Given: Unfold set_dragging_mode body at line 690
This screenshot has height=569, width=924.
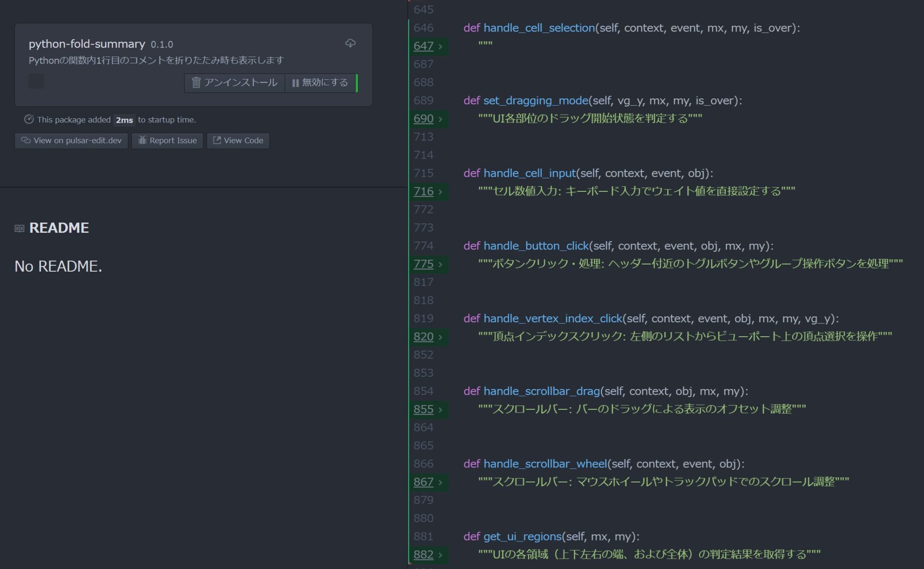Looking at the screenshot, I should pos(440,119).
